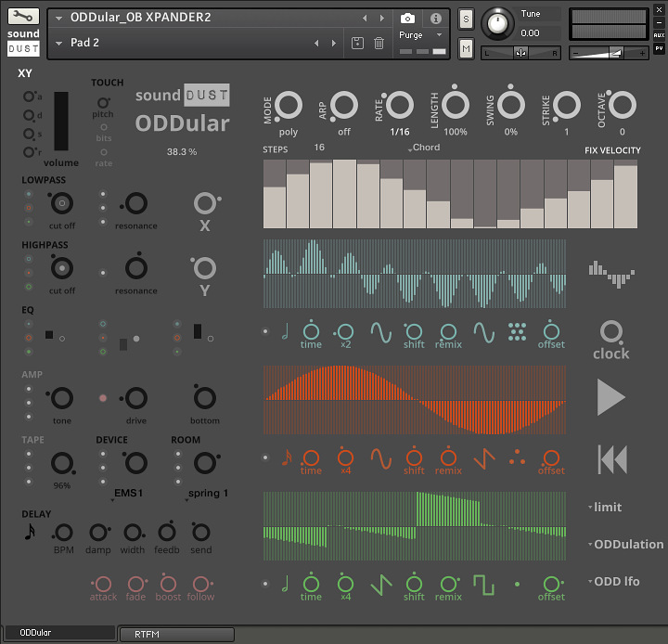Click the lowpass cut off knob

62,203
